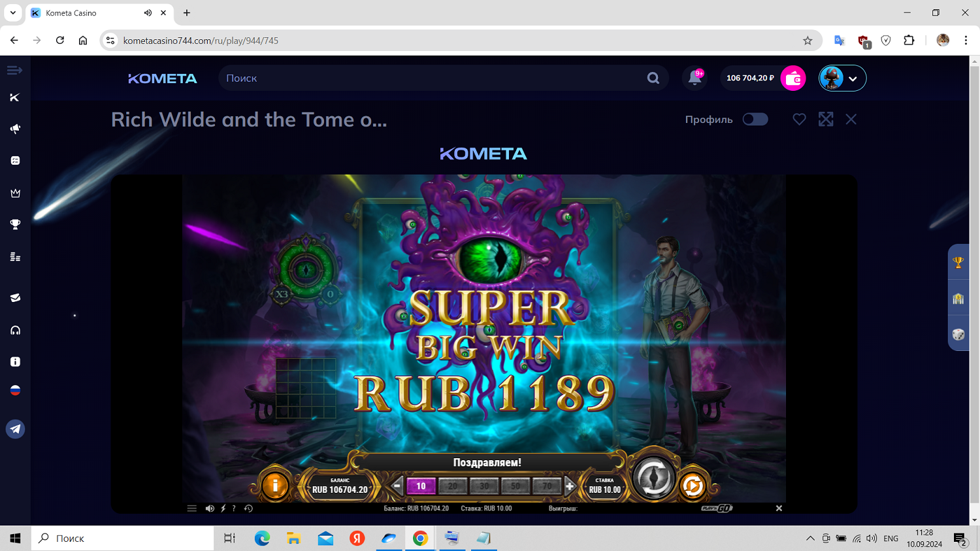Open the tab search dropdown arrow

(12, 13)
